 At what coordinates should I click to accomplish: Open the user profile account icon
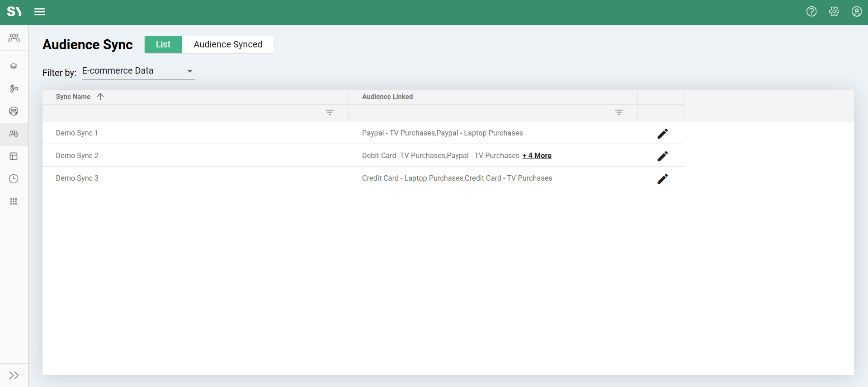tap(857, 12)
